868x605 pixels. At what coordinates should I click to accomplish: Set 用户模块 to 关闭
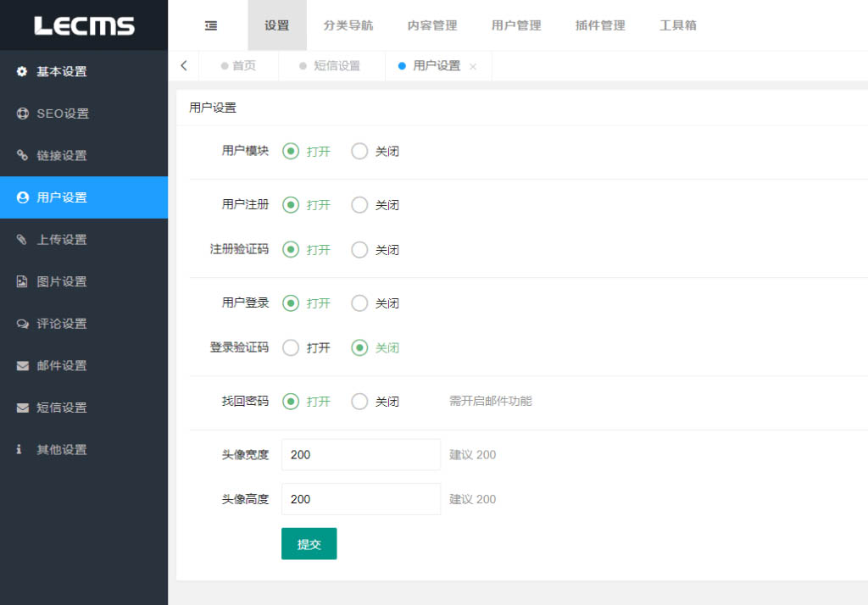[359, 152]
